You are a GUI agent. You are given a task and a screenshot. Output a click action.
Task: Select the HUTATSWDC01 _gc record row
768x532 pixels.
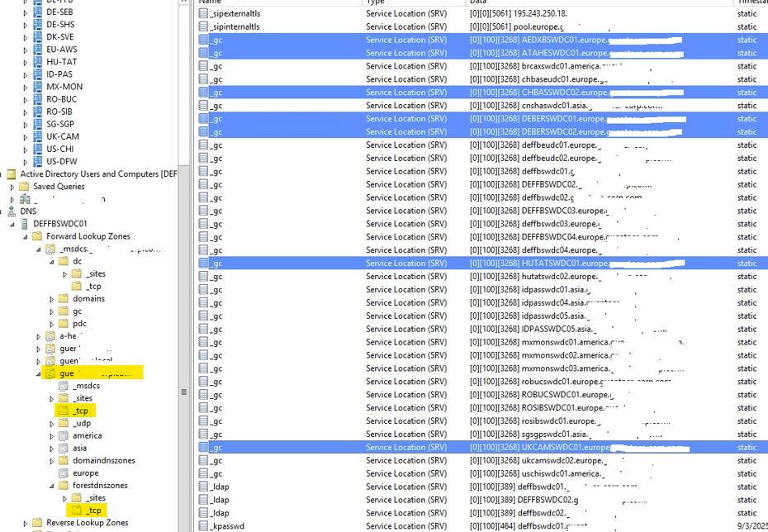(x=482, y=264)
